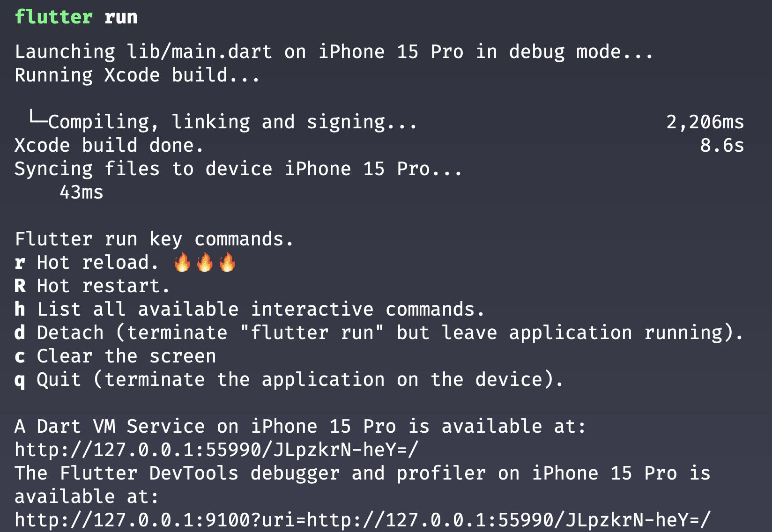
Task: Click the 43ms sync time value
Action: tap(82, 192)
